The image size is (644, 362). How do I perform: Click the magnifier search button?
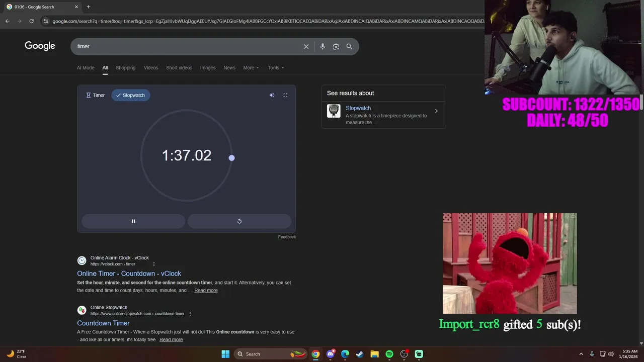point(349,46)
